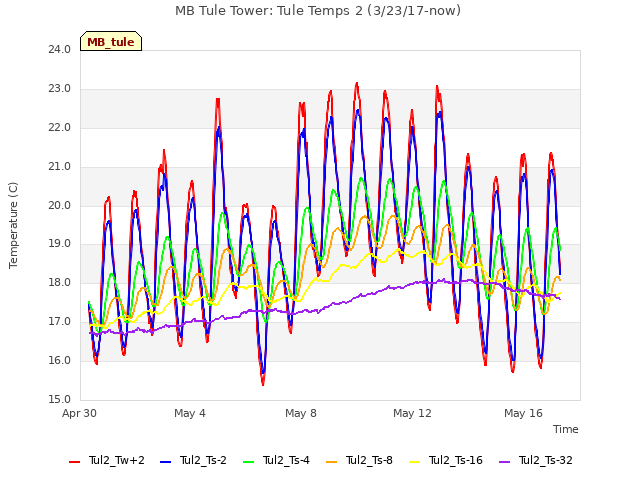
Task: Select the Tul2_Ts-4 legend label
Action: [287, 460]
